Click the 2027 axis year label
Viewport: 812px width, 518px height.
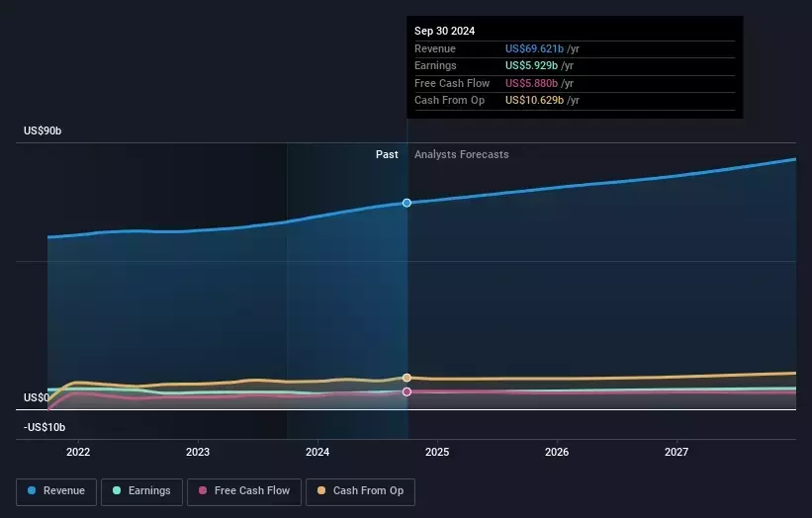(677, 452)
